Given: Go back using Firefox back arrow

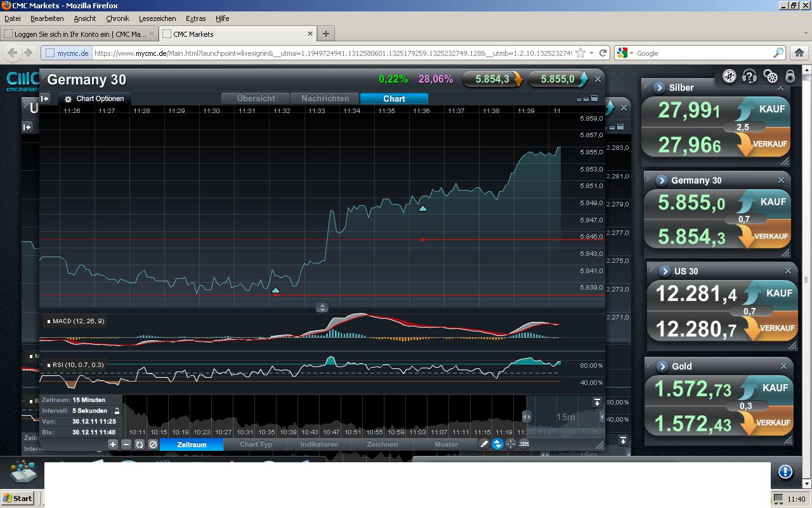Looking at the screenshot, I should point(12,53).
